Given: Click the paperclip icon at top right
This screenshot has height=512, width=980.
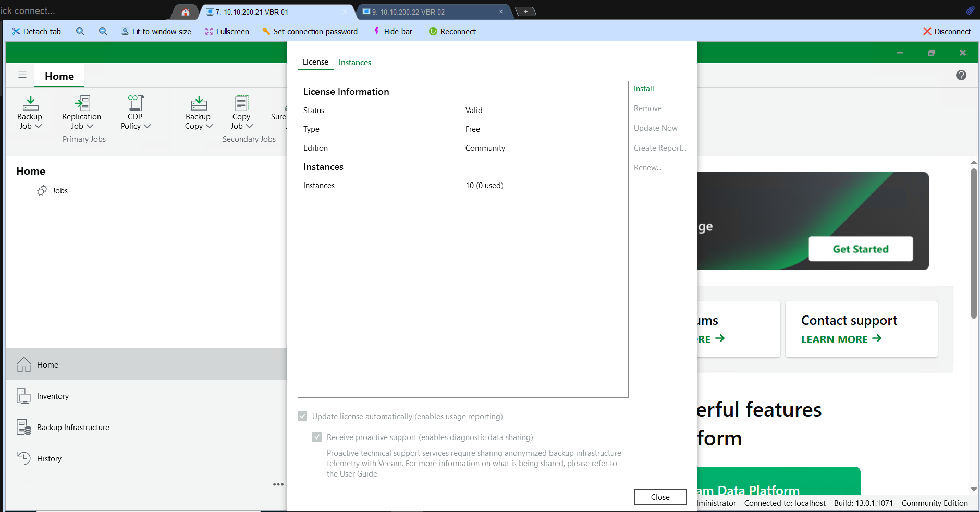Looking at the screenshot, I should 970,10.
